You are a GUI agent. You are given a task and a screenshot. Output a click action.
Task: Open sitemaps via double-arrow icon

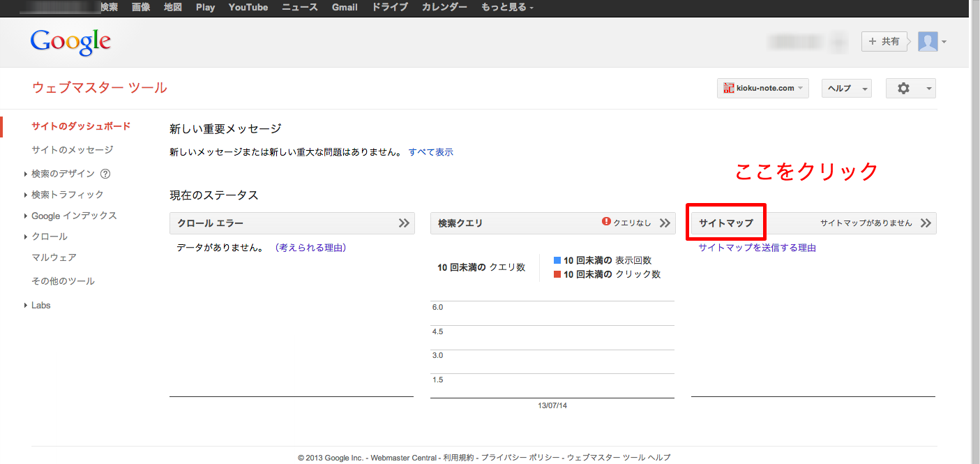pos(926,223)
